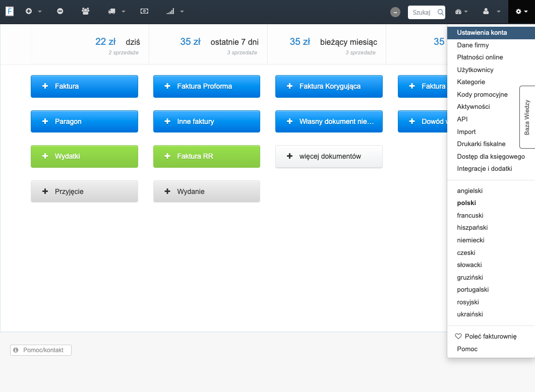Expand the dropdown arrow beside the user icon
This screenshot has height=392, width=535.
tap(499, 12)
